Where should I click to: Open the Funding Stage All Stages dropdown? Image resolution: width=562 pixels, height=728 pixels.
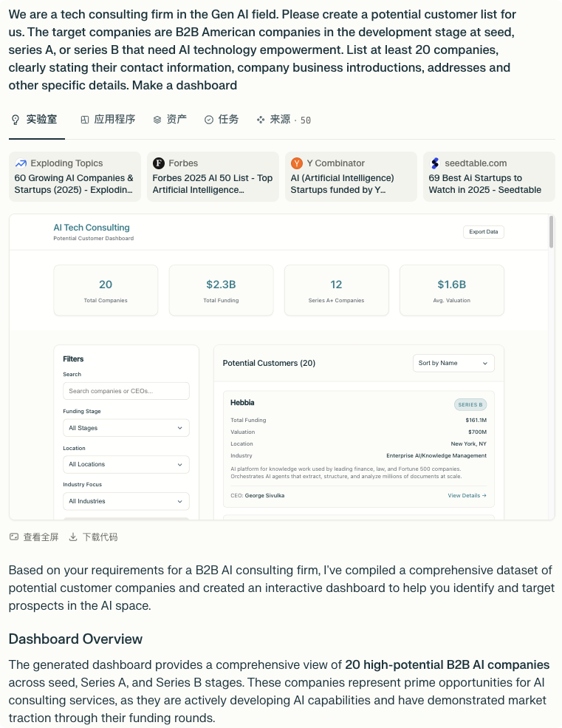[126, 428]
